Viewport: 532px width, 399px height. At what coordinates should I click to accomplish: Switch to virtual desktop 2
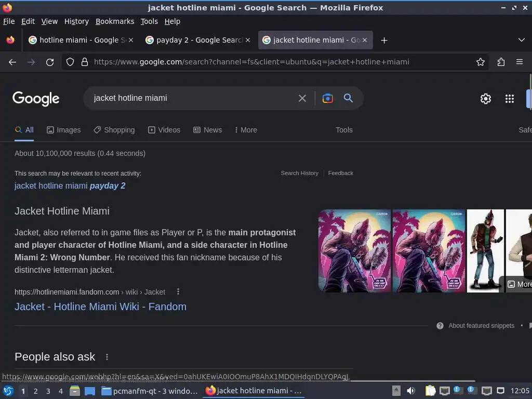[36, 391]
